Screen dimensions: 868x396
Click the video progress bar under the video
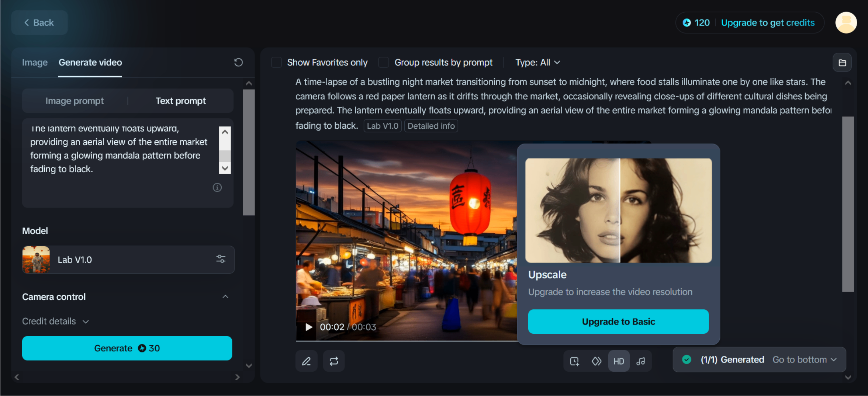click(406, 341)
